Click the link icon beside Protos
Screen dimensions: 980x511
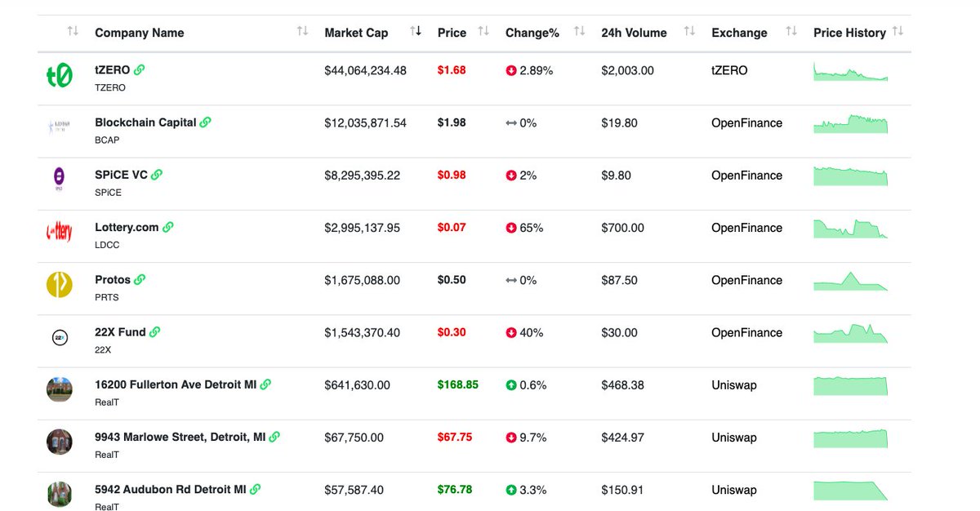point(140,279)
